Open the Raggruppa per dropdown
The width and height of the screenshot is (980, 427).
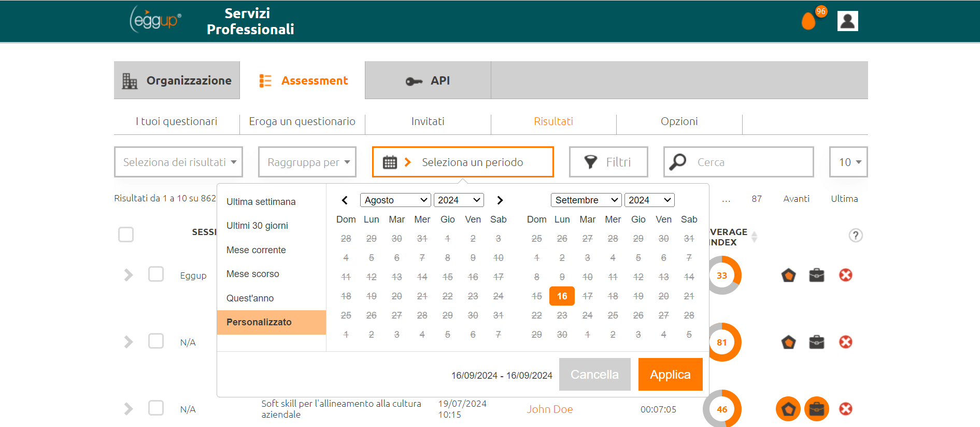point(307,162)
